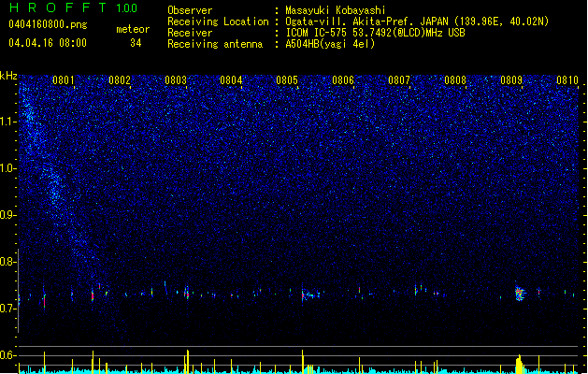The image size is (588, 374).
Task: Click the strong meteor echo burst near 0809
Action: (x=520, y=293)
